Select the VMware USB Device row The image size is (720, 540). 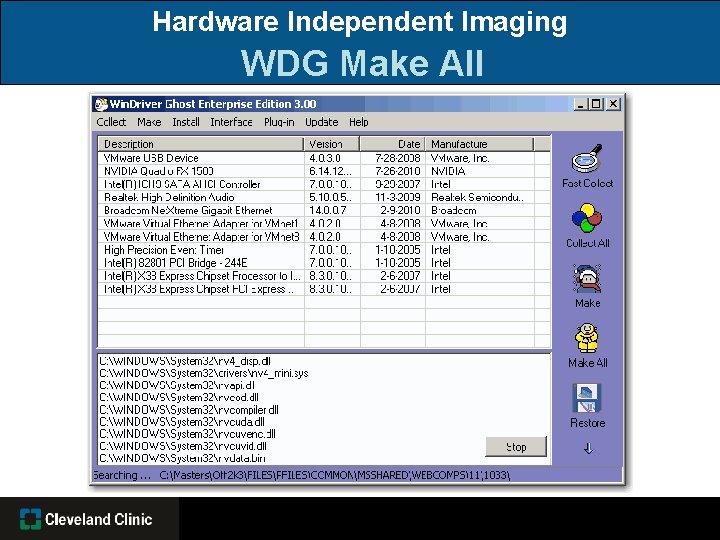(x=324, y=158)
